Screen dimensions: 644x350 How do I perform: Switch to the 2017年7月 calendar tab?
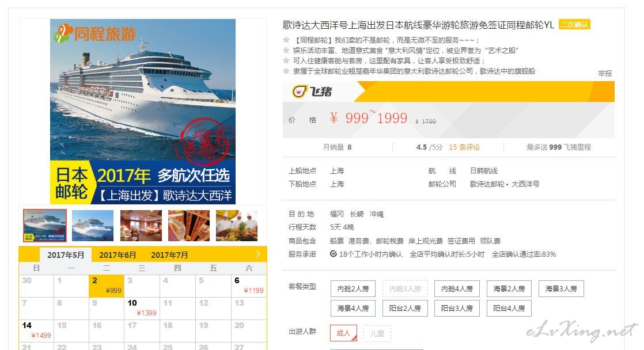click(x=169, y=255)
